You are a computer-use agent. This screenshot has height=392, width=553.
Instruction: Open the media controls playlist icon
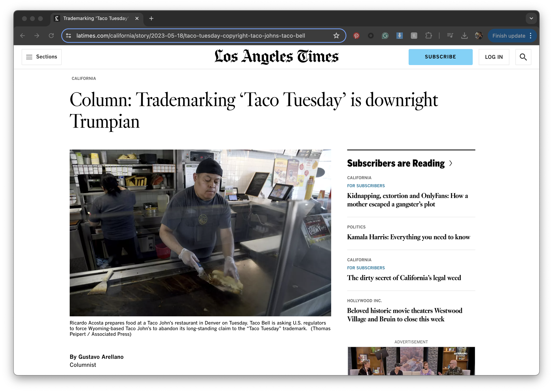click(x=450, y=36)
